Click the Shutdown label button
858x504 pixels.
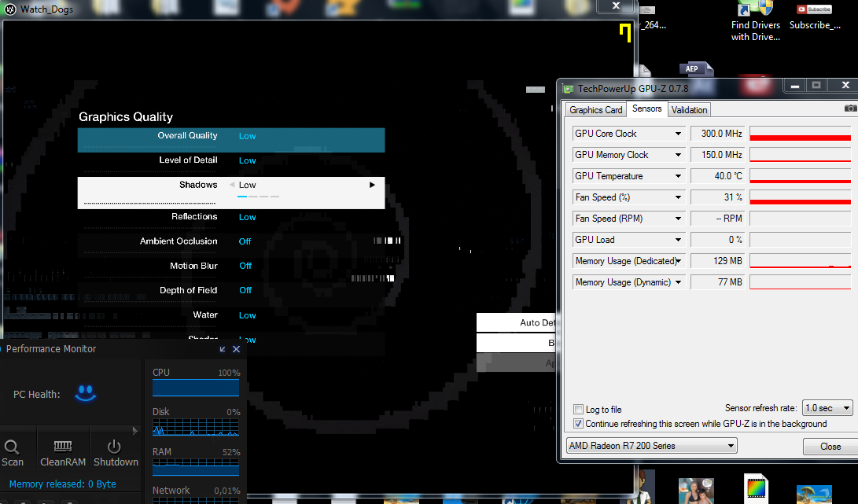tap(116, 462)
